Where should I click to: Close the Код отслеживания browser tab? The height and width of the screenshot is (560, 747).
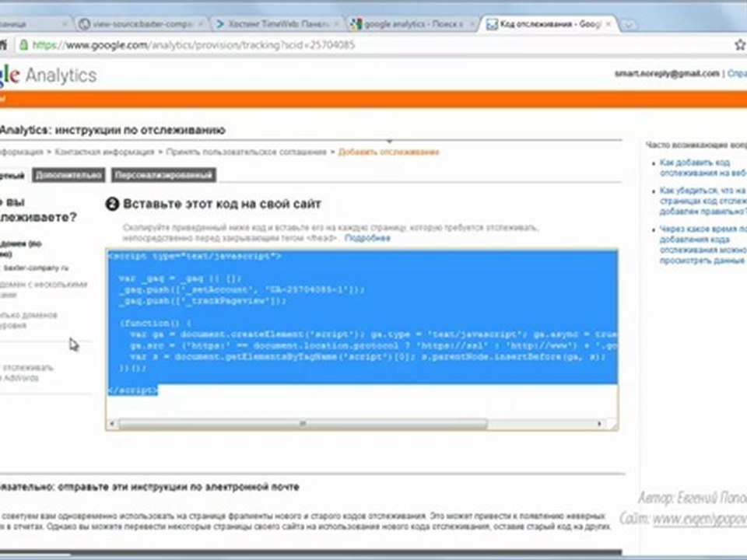[608, 24]
